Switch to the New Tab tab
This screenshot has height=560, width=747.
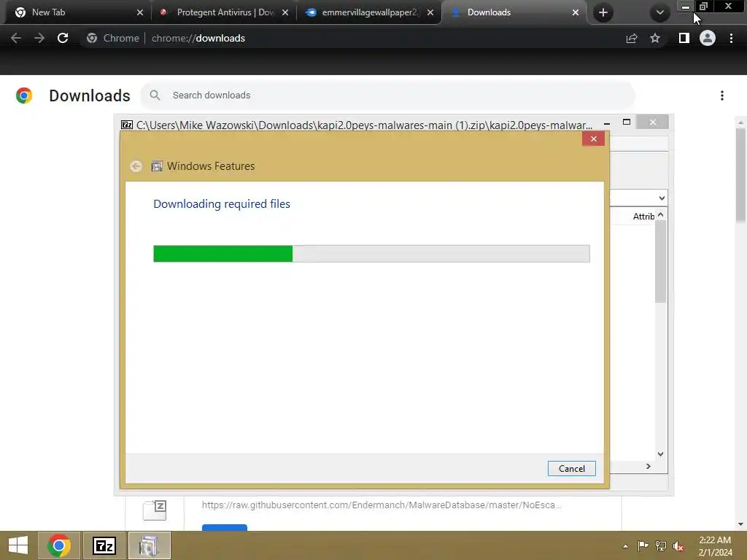coord(76,12)
